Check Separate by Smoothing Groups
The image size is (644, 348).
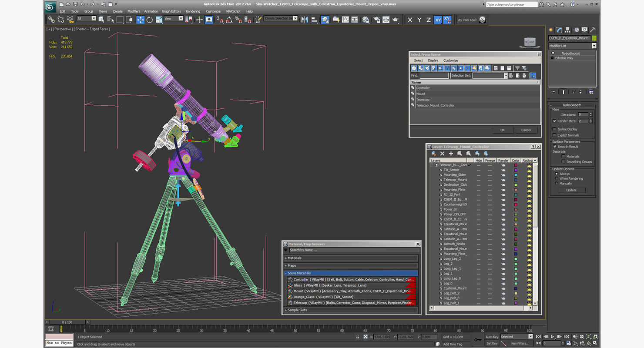(563, 162)
